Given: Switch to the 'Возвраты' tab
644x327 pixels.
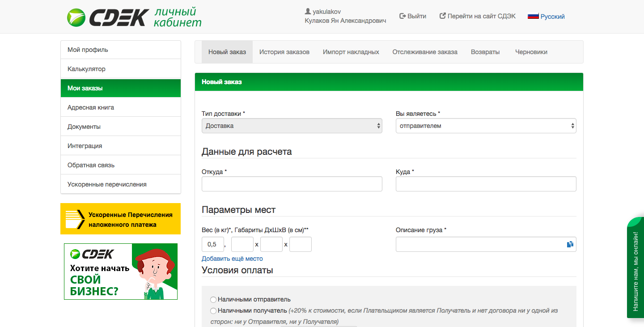Looking at the screenshot, I should tap(485, 52).
